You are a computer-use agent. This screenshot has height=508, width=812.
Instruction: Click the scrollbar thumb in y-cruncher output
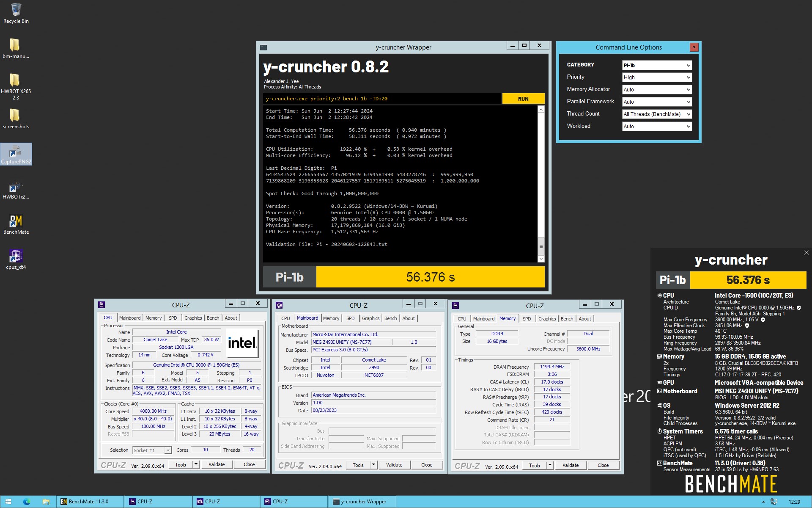pos(541,246)
